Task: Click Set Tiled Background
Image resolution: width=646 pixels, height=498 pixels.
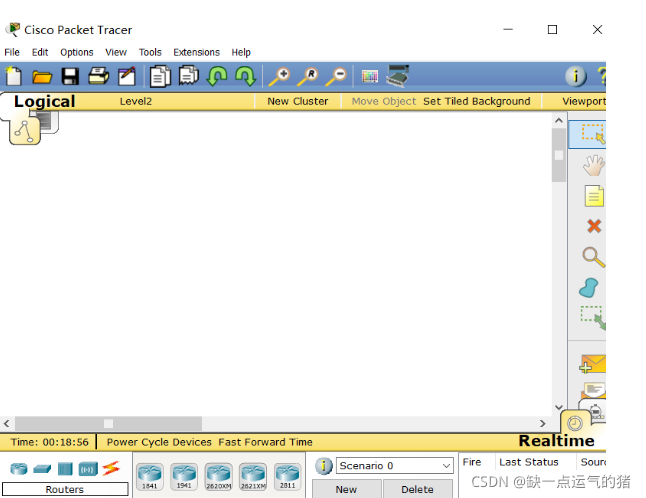Action: 477,101
